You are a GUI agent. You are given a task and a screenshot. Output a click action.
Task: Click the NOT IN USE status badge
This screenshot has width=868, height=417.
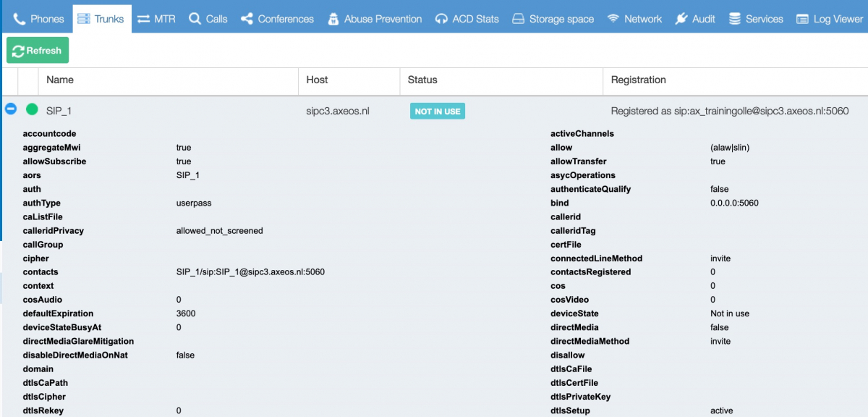(438, 111)
